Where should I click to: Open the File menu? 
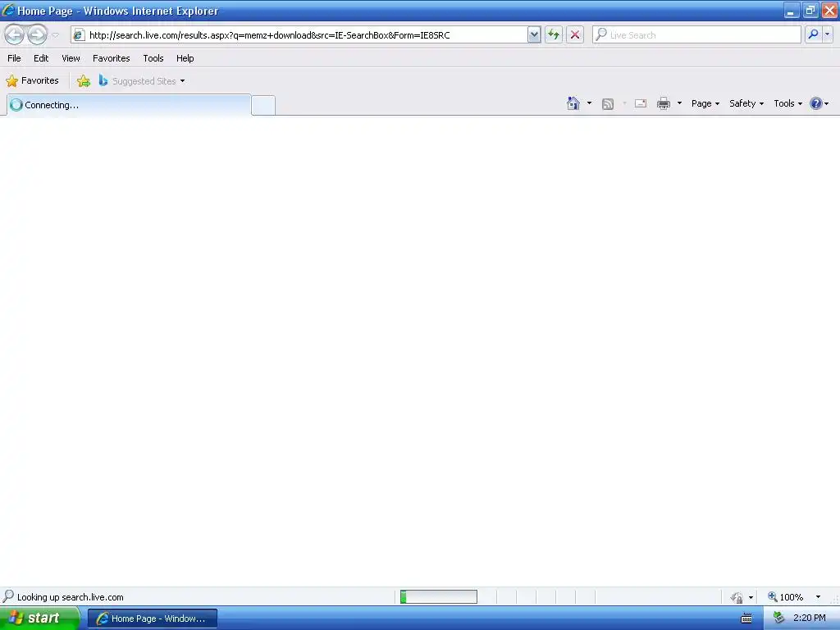14,58
